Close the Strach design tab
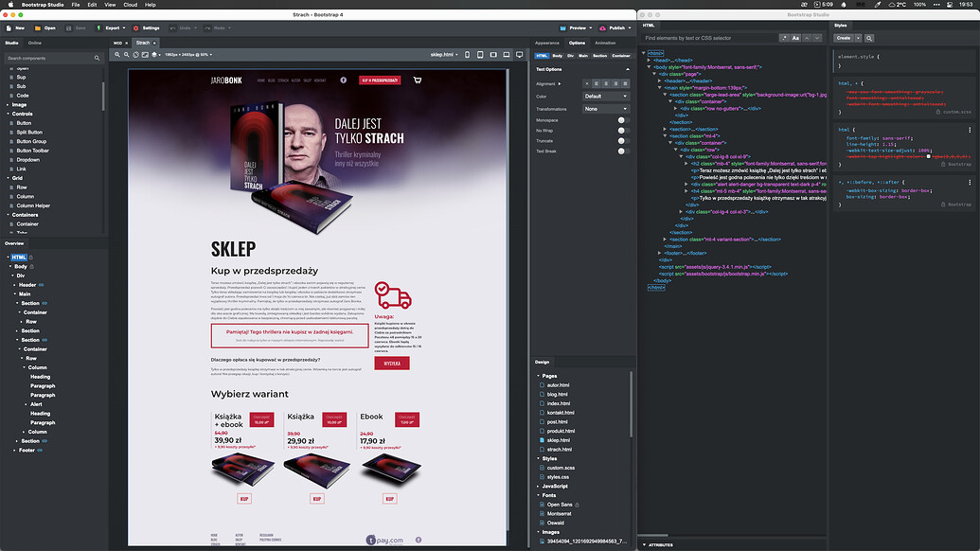The height and width of the screenshot is (551, 980). tap(154, 44)
